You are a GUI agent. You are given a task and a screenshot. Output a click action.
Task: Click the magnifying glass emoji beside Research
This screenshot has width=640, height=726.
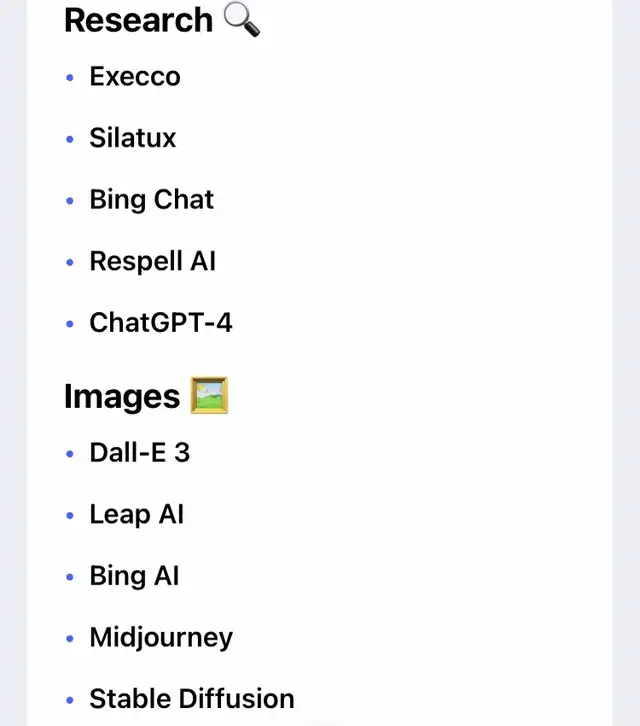[x=241, y=20]
